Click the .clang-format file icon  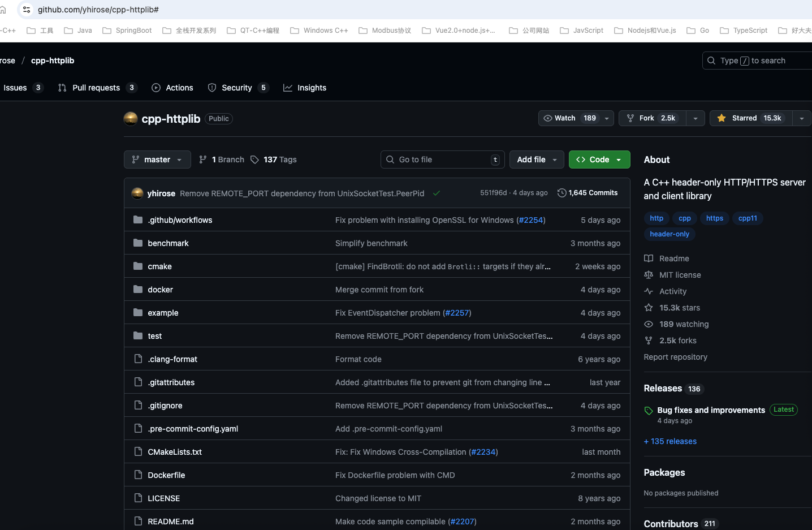pyautogui.click(x=138, y=359)
